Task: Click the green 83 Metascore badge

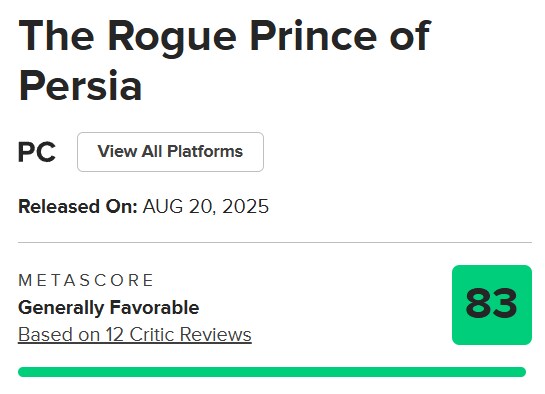Action: pyautogui.click(x=492, y=305)
